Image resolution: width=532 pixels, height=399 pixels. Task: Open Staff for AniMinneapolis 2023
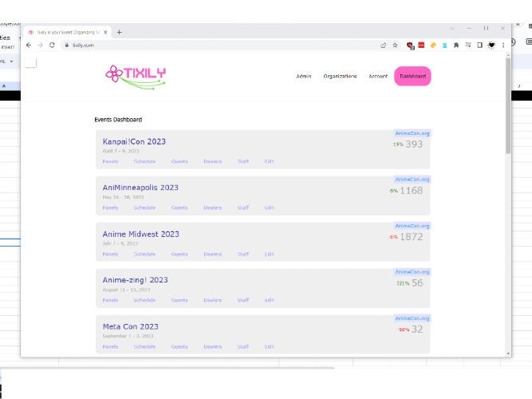[x=243, y=207]
